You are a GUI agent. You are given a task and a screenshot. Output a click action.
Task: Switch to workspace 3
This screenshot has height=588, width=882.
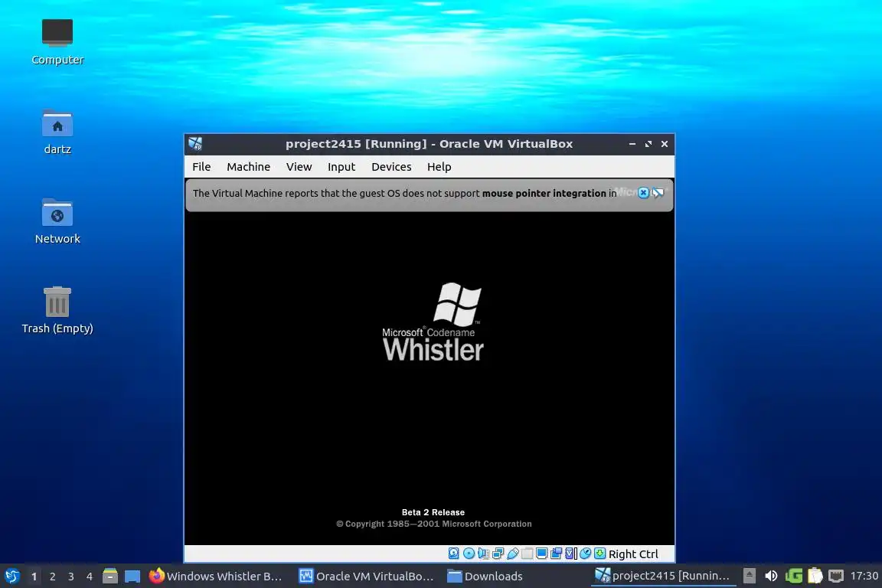click(x=71, y=577)
